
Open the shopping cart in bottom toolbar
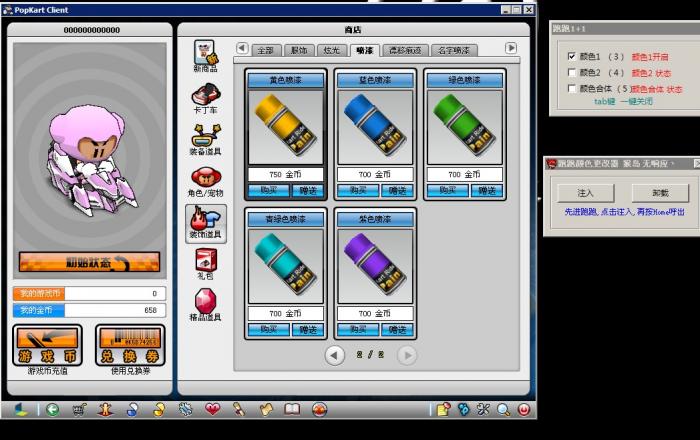coord(79,409)
